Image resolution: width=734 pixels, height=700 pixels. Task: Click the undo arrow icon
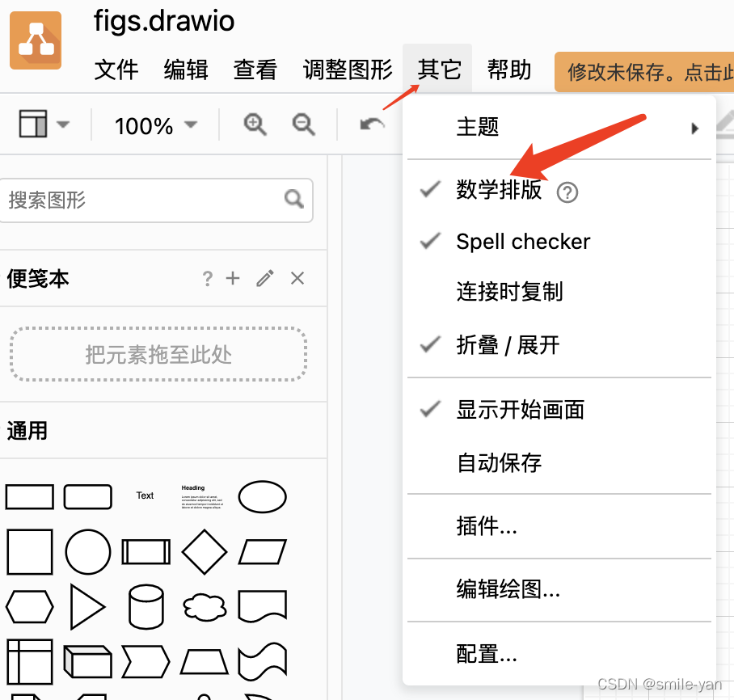point(372,124)
